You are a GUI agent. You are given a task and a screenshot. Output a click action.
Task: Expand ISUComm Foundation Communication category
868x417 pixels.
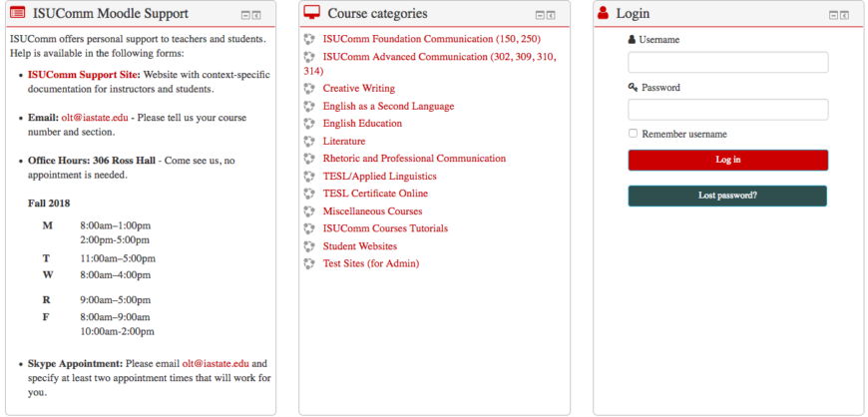click(431, 39)
